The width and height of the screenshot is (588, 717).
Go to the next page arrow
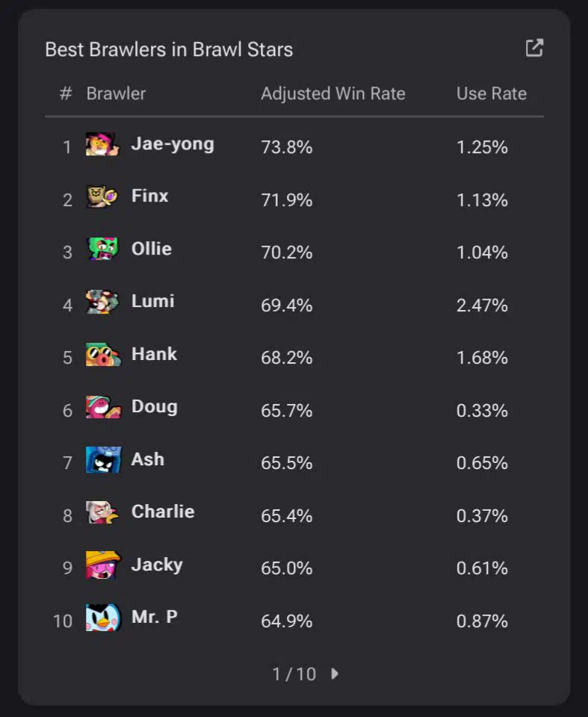click(x=335, y=674)
